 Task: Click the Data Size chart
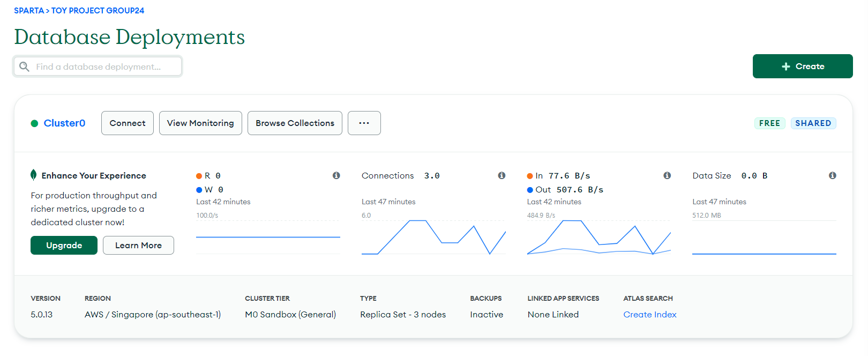(764, 237)
